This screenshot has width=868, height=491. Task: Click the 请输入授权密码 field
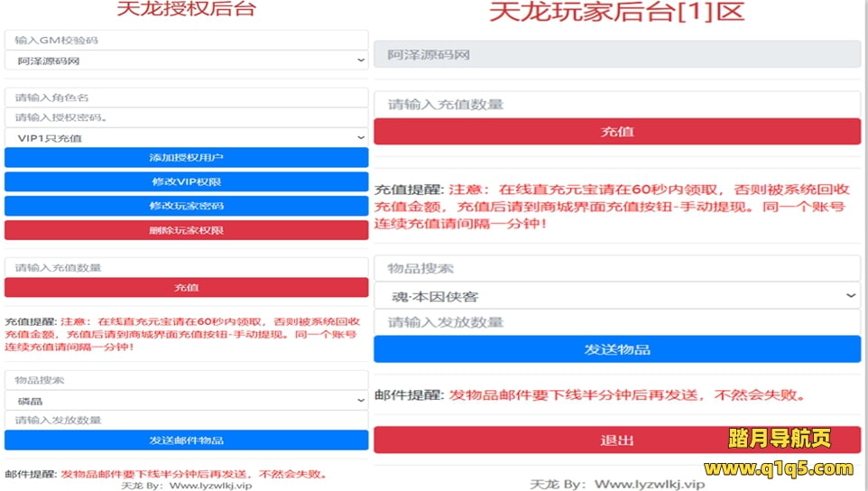click(186, 117)
